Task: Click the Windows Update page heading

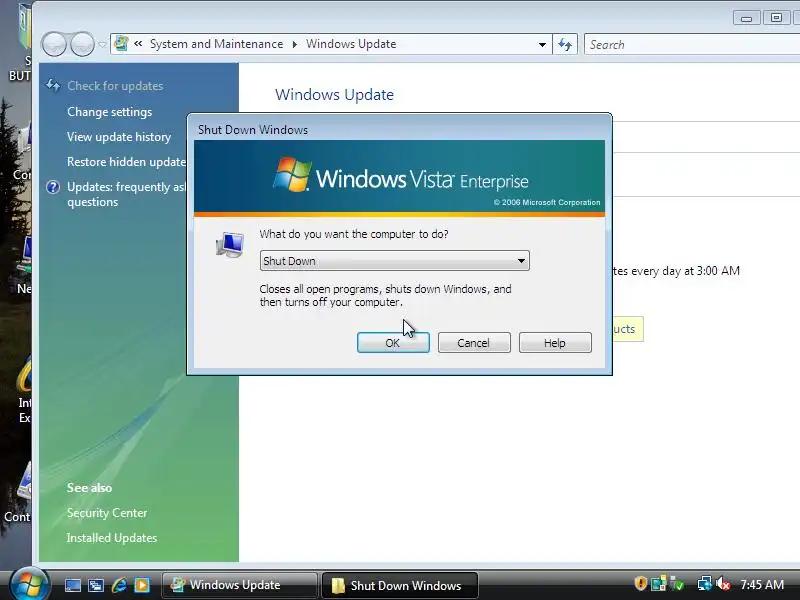Action: pyautogui.click(x=334, y=95)
